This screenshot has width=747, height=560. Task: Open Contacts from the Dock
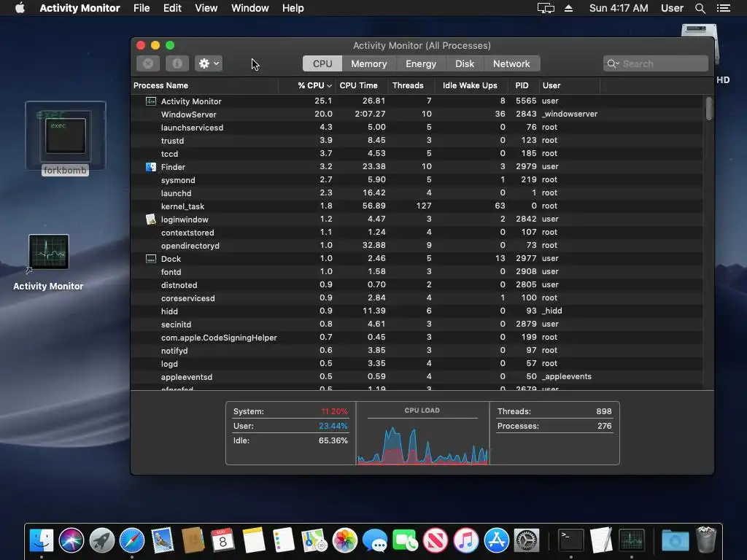point(193,540)
